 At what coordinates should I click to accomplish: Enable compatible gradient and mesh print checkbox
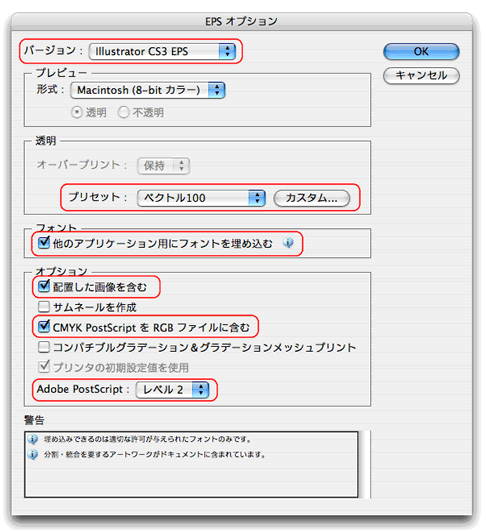tap(44, 347)
